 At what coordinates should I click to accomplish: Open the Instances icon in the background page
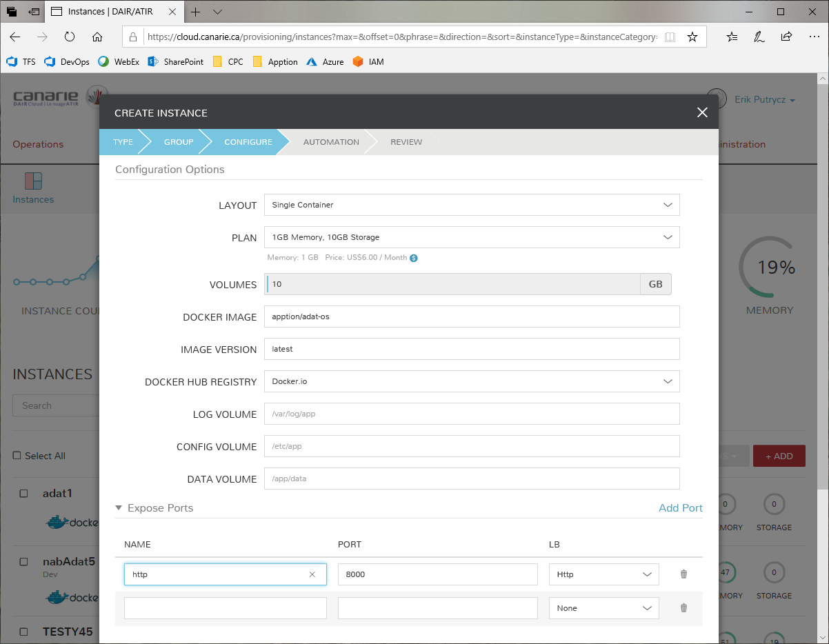[33, 181]
